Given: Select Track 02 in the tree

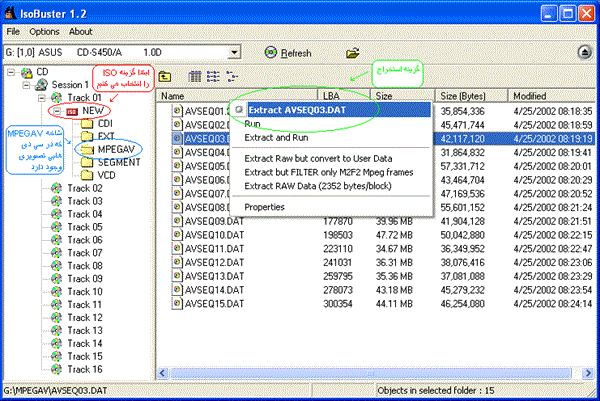Looking at the screenshot, I should click(85, 188).
